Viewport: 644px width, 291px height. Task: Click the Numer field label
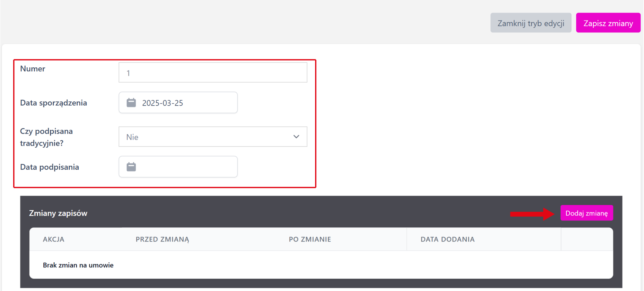coord(33,69)
